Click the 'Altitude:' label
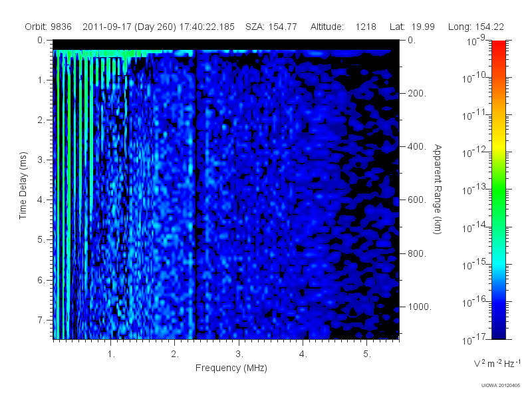This screenshot has height=399, width=532. click(327, 27)
